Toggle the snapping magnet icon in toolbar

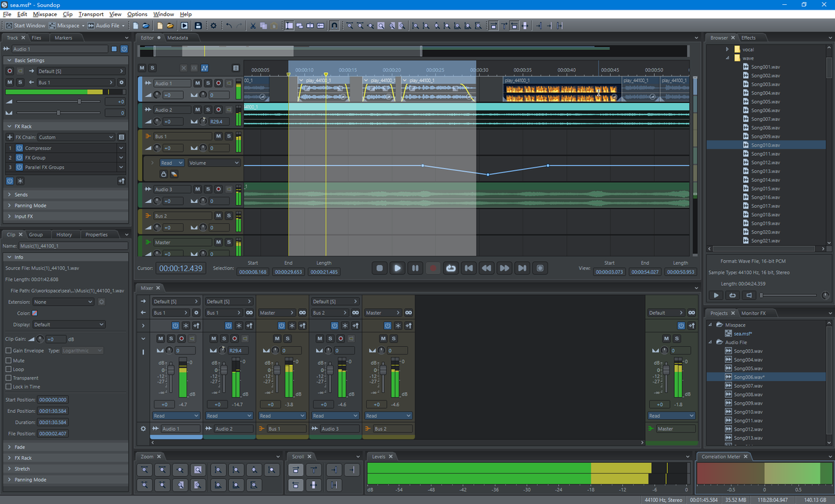click(334, 26)
